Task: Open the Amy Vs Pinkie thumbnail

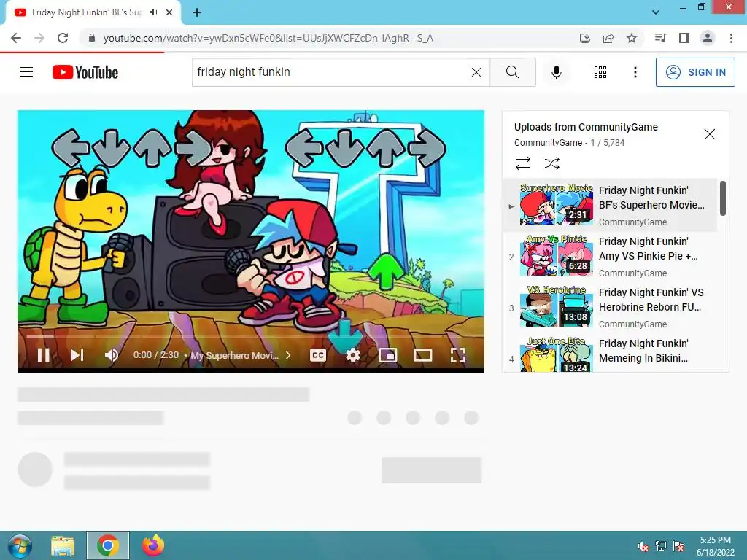Action: [x=556, y=255]
